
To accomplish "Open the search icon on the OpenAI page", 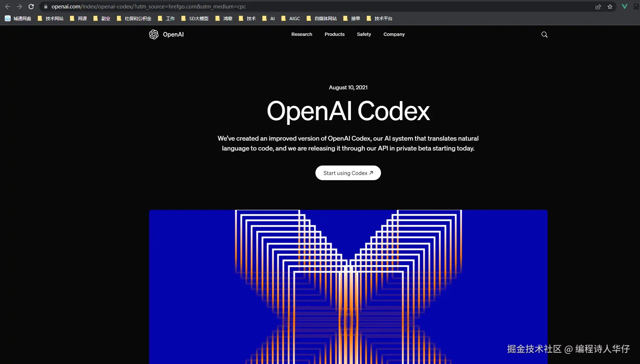I will tap(544, 34).
